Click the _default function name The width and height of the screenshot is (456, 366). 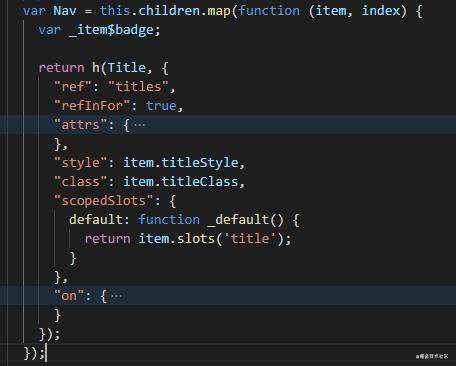pos(238,220)
